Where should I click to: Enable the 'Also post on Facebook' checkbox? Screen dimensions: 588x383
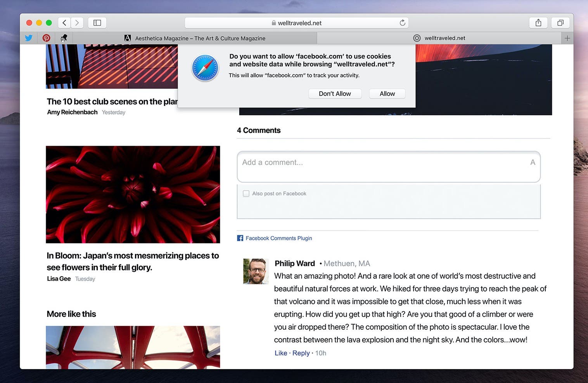[x=246, y=193]
